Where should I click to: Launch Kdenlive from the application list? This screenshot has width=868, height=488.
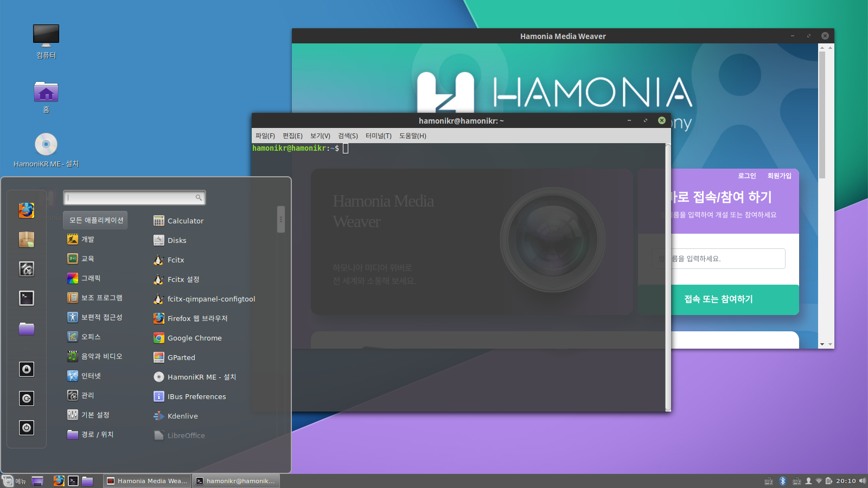pos(182,416)
